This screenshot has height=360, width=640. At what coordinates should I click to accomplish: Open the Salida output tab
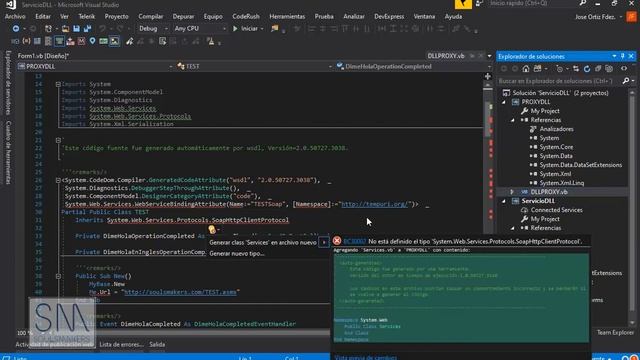[157, 344]
